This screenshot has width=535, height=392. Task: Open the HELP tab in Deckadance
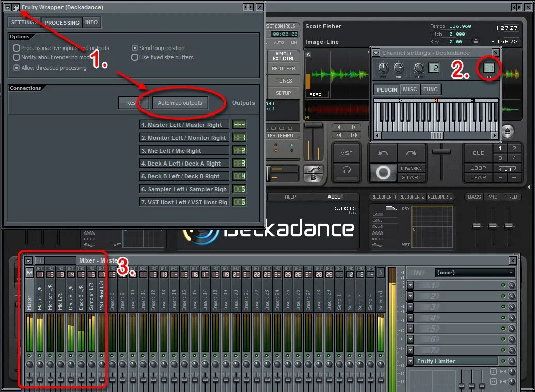pyautogui.click(x=290, y=197)
